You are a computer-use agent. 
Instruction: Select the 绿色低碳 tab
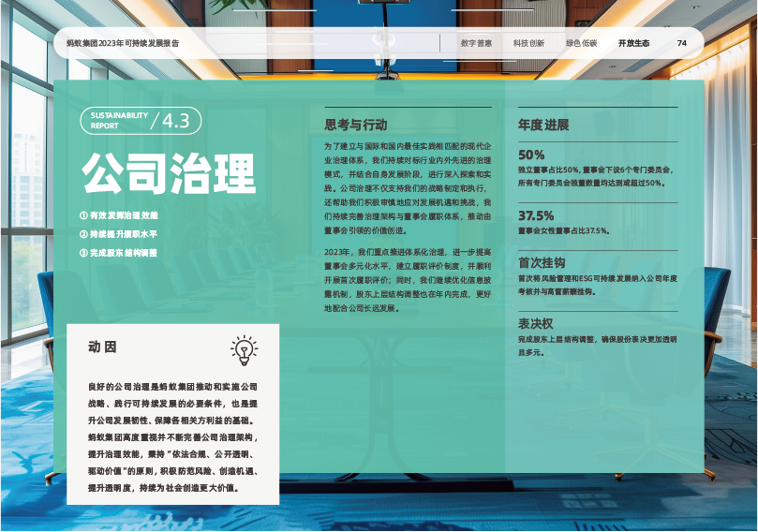click(581, 43)
